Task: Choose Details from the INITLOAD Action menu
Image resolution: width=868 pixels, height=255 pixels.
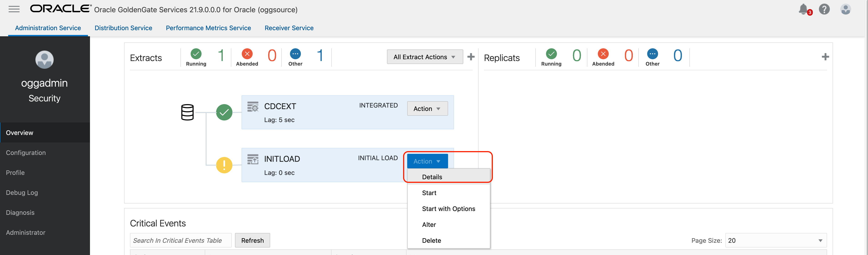Action: point(432,177)
